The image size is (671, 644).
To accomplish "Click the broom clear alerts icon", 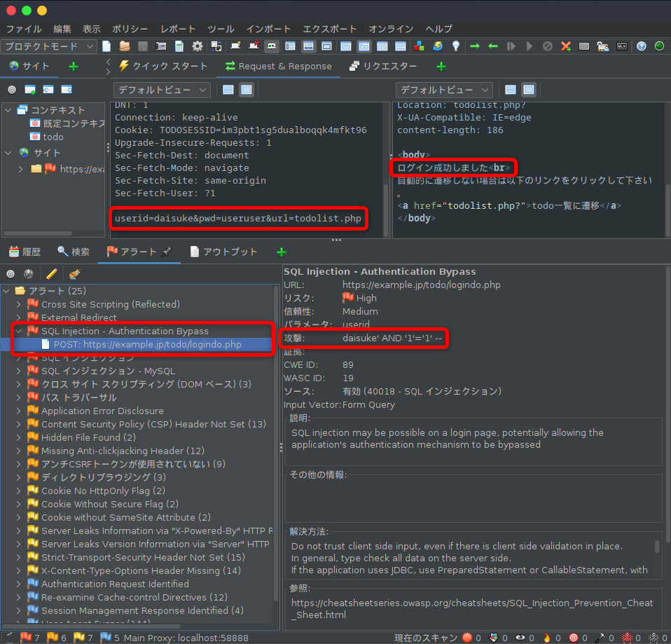I will 74,273.
